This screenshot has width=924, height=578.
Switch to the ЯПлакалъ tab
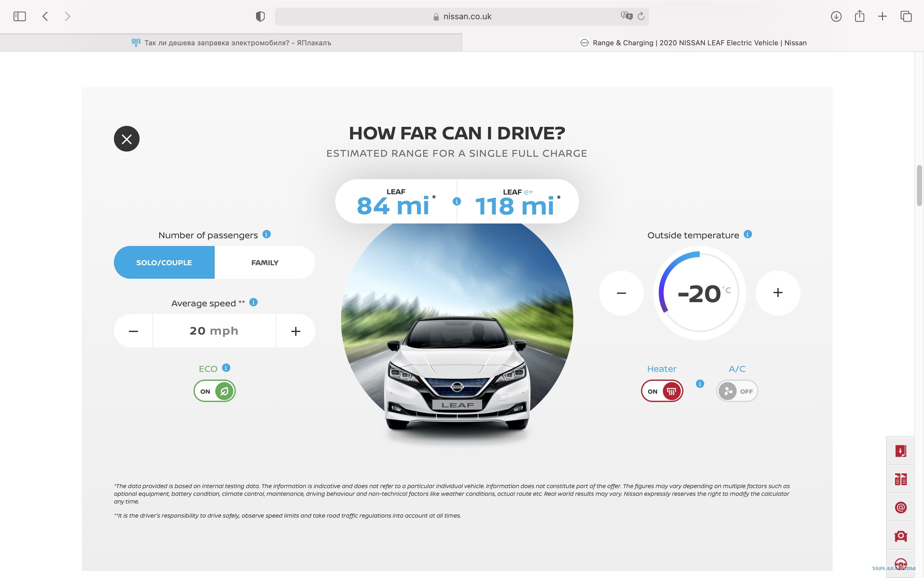[231, 43]
